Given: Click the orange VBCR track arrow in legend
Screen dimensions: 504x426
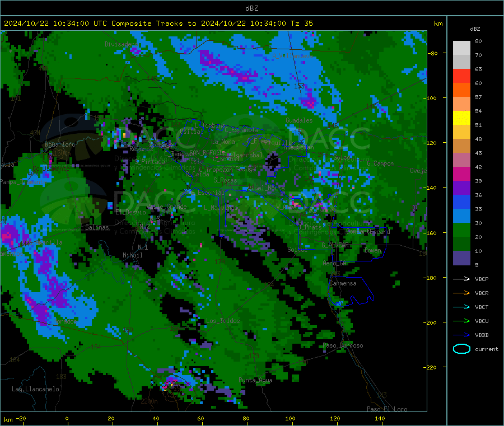Looking at the screenshot, I should [x=461, y=293].
